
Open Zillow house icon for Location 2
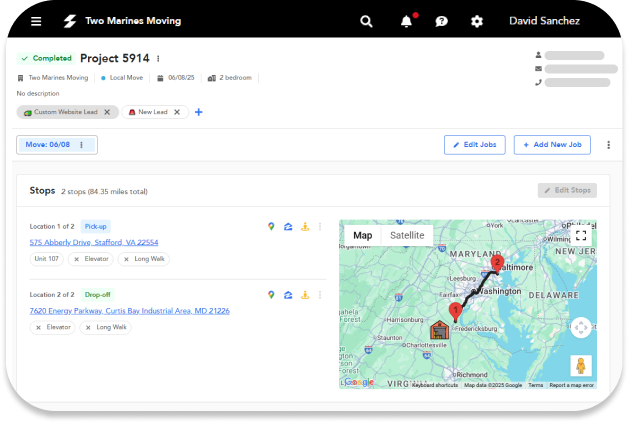(x=288, y=295)
